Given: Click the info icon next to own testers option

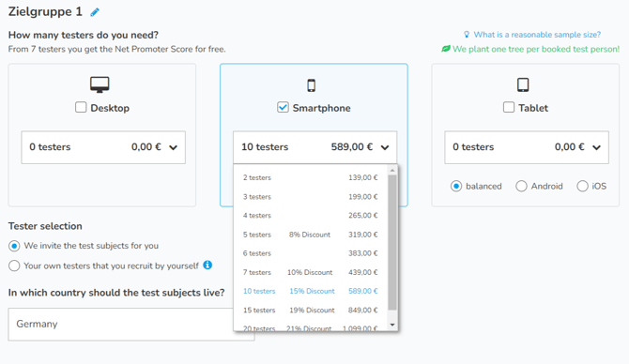Looking at the screenshot, I should [207, 265].
